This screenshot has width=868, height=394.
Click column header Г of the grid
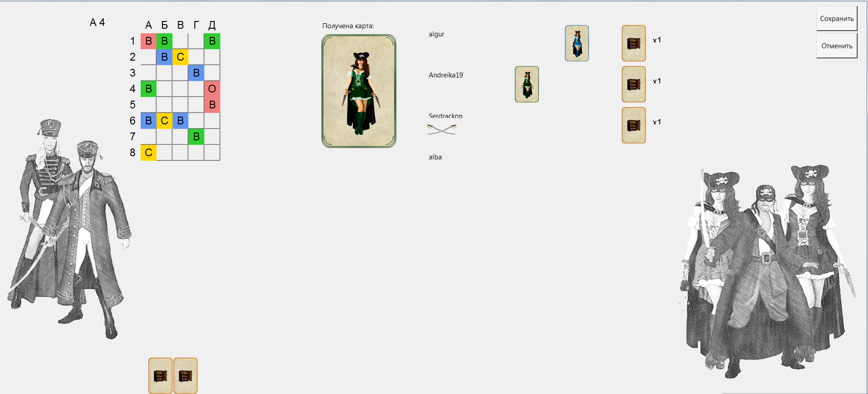(196, 25)
